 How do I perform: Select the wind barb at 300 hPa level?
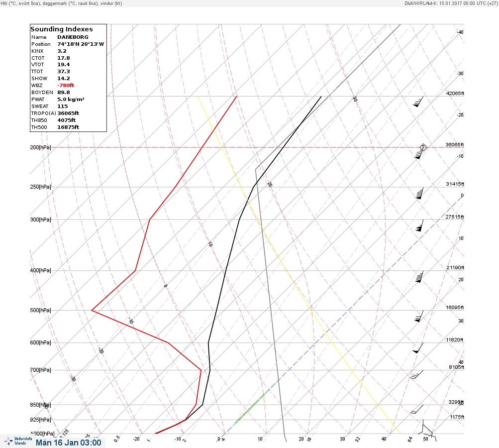[x=420, y=225]
